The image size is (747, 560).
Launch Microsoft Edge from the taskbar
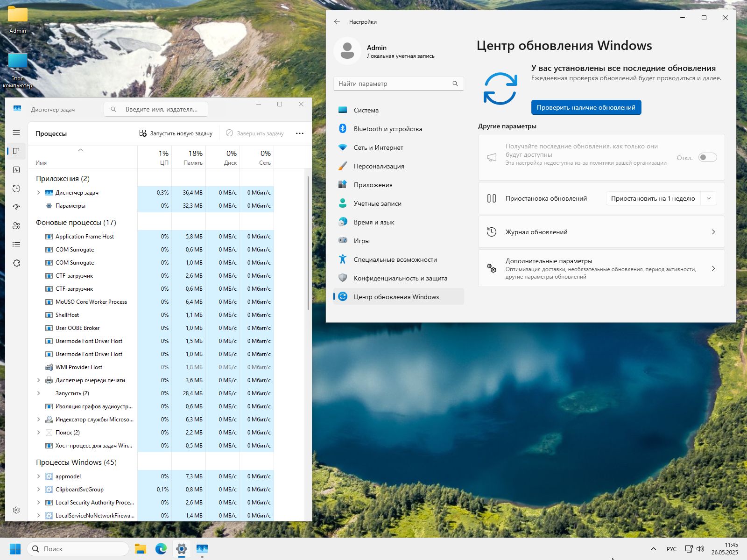tap(161, 549)
